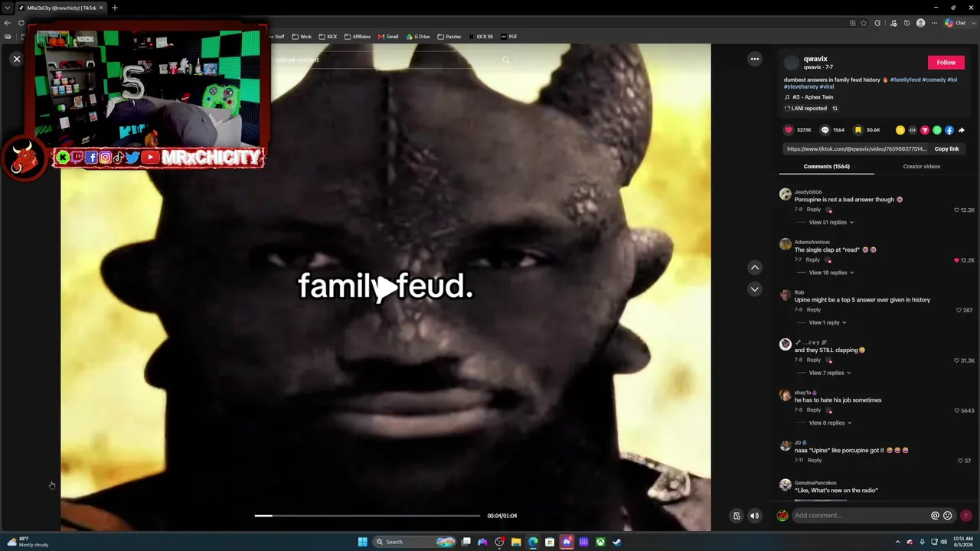Open the Gmail bookmark
Image resolution: width=980 pixels, height=551 pixels.
pyautogui.click(x=388, y=37)
